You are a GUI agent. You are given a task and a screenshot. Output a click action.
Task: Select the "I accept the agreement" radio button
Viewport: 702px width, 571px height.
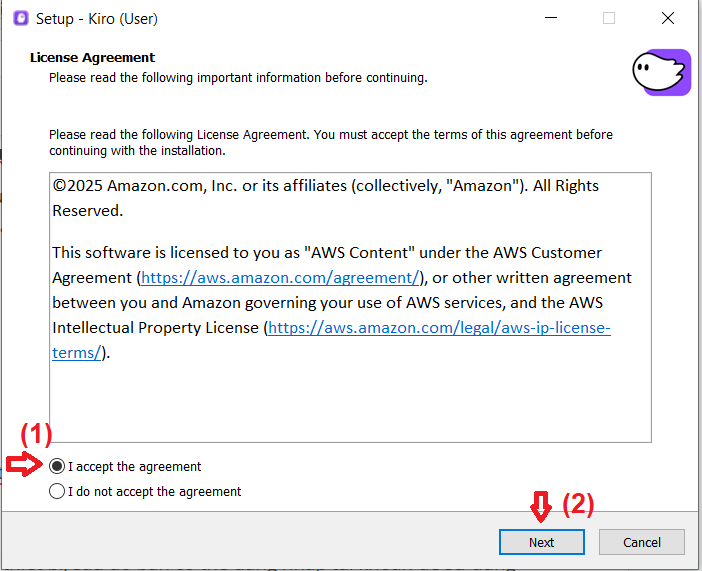[x=57, y=466]
